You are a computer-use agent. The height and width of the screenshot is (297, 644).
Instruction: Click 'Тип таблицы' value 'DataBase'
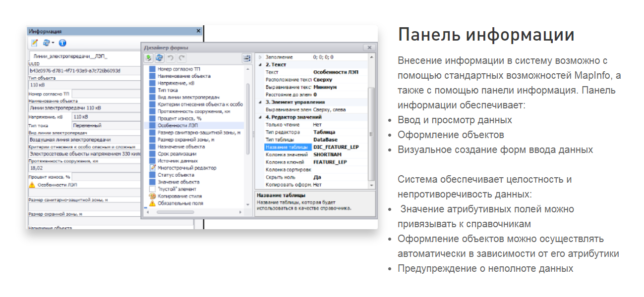[325, 140]
